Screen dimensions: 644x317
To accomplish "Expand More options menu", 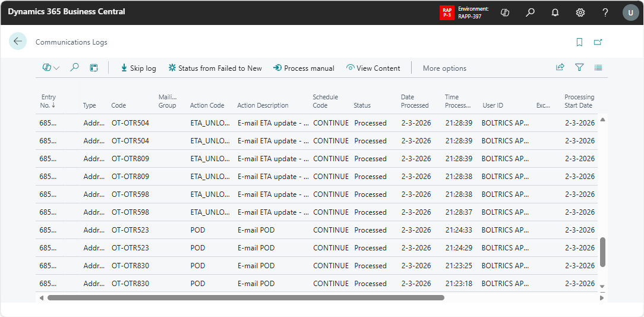I will (x=444, y=68).
